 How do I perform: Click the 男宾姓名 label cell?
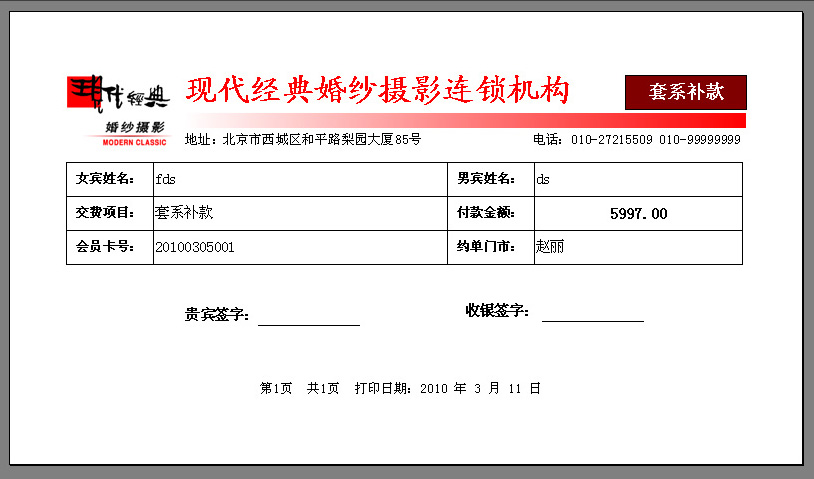click(491, 180)
